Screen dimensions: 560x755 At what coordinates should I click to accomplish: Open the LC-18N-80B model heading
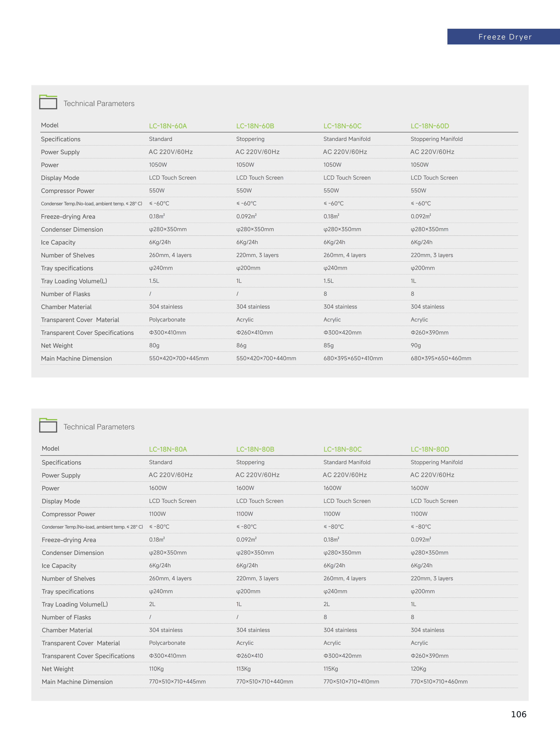coord(255,449)
